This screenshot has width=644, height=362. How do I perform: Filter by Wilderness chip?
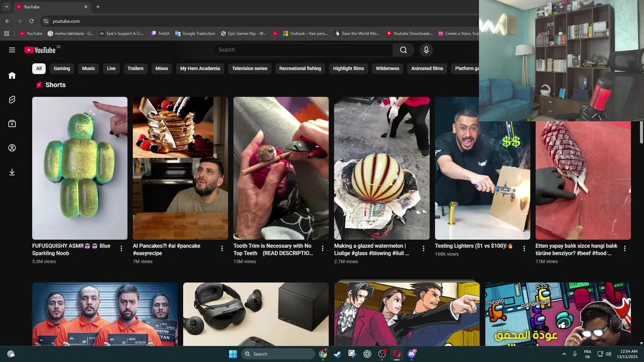coord(387,68)
